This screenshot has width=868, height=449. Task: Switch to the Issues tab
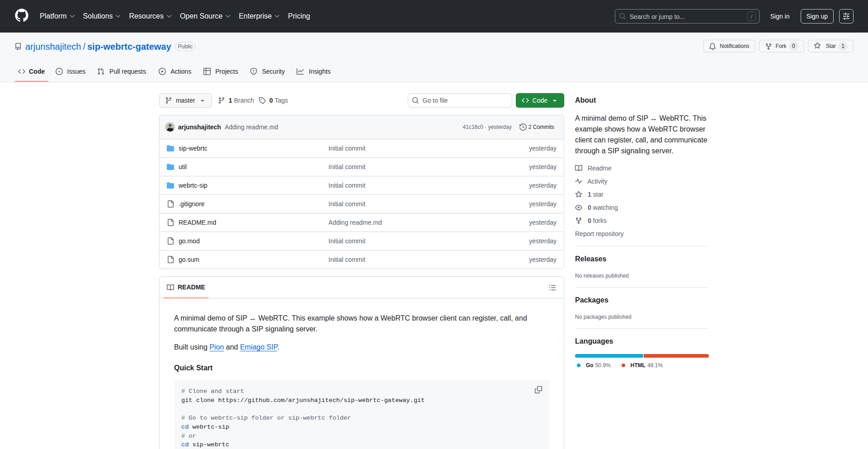tap(71, 71)
